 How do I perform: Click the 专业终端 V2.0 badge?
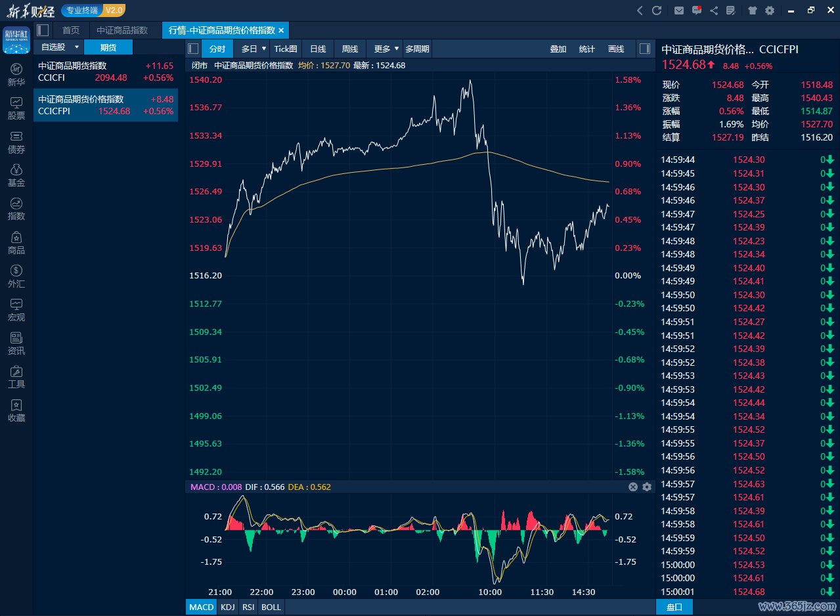(93, 10)
